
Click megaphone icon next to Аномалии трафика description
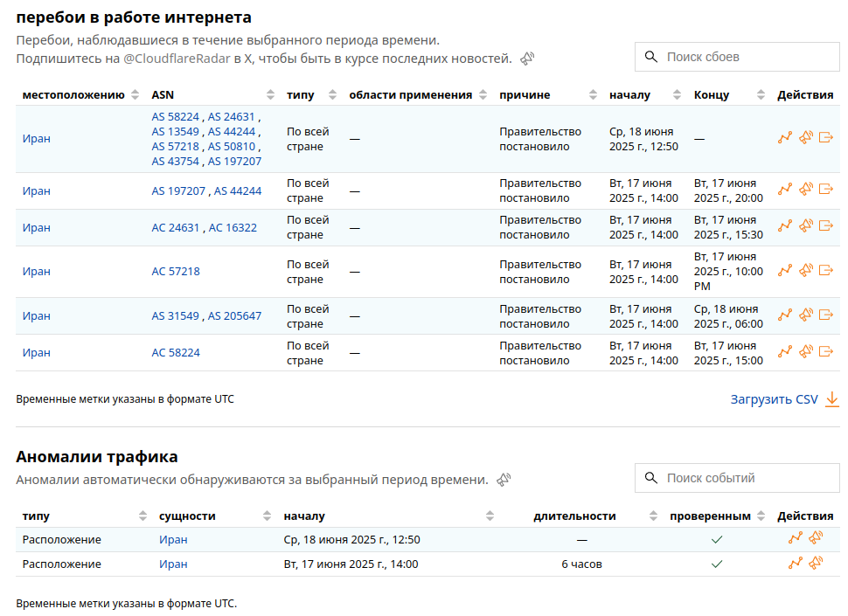click(x=504, y=480)
